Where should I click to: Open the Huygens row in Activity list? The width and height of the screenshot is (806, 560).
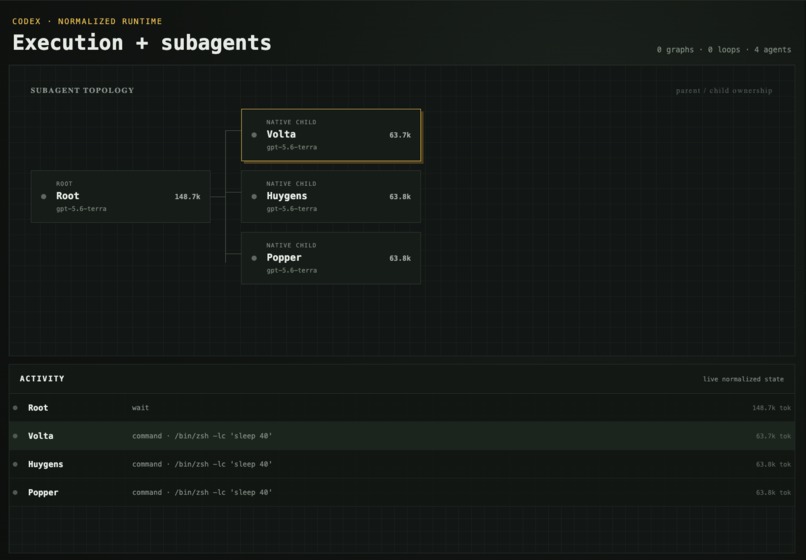(402, 464)
